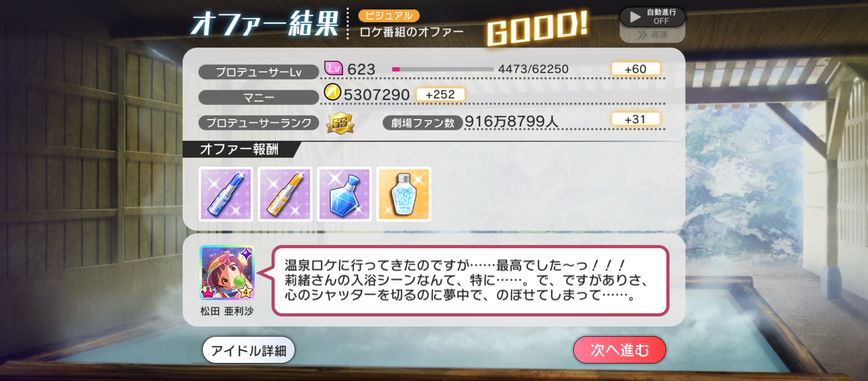Tap the blue lipstick reward item

click(x=226, y=194)
